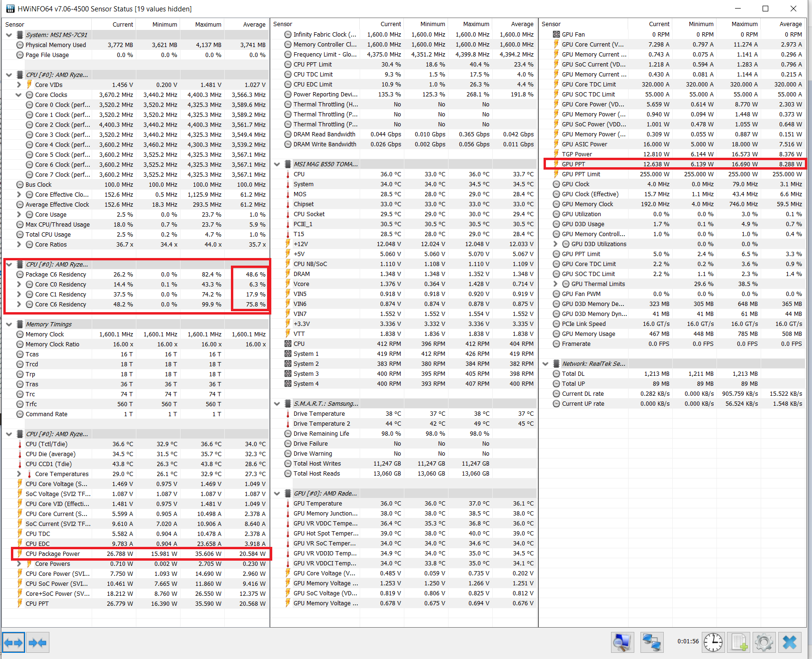Click the thermometer icon beside Chipset
Viewport: 812px width, 659px height.
pos(288,204)
